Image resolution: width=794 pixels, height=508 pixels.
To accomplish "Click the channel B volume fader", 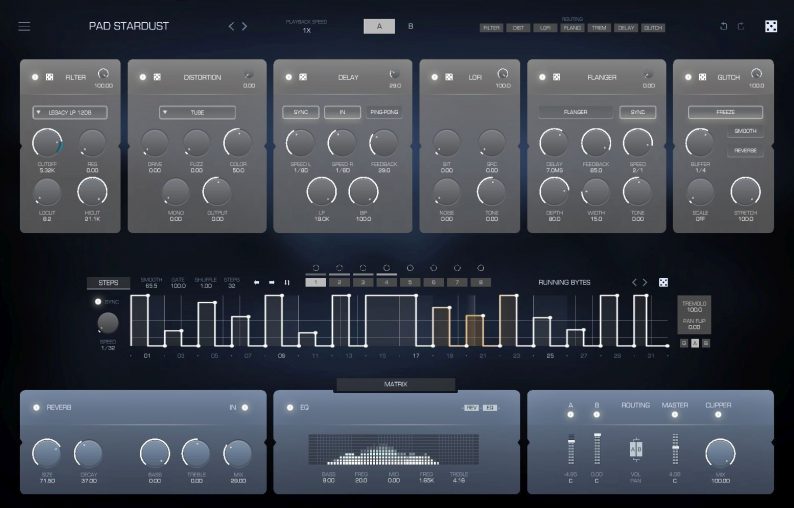I will point(598,449).
